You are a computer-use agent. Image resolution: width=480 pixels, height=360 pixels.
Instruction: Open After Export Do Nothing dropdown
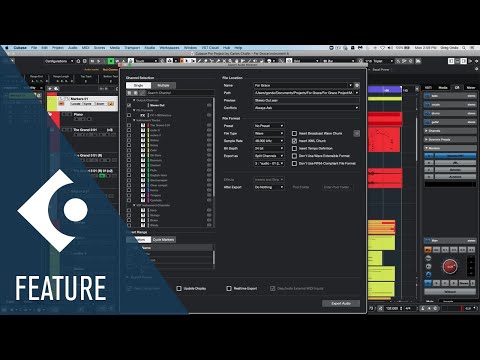point(269,187)
